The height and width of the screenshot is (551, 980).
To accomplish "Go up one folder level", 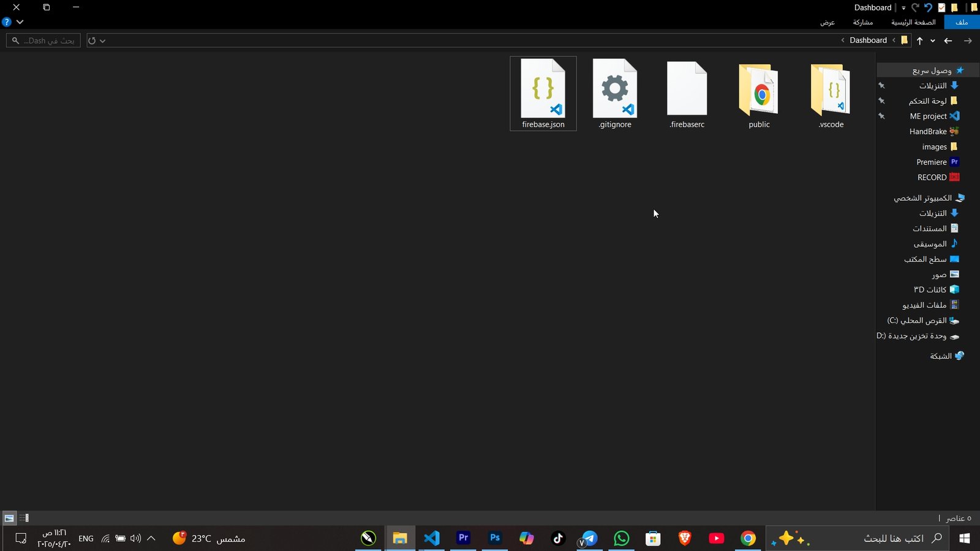I will [x=919, y=40].
